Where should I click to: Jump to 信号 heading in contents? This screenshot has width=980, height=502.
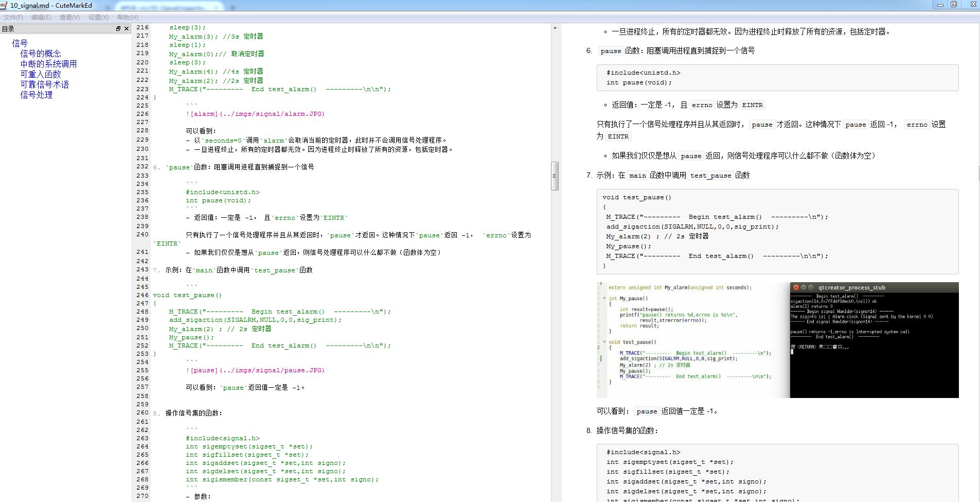point(20,43)
